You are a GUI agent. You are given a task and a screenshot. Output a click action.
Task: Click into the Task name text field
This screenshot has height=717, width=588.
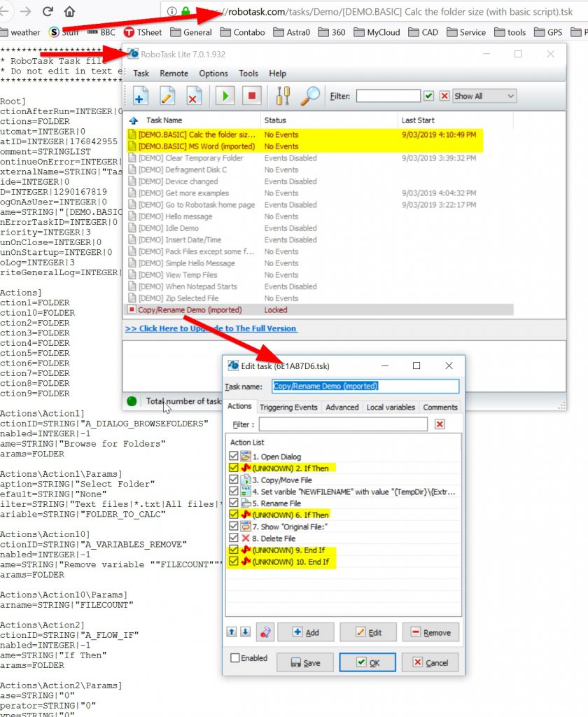click(x=365, y=386)
